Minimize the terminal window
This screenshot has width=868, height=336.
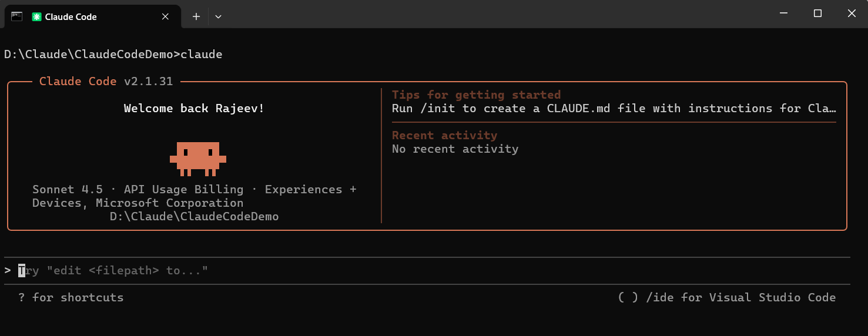coord(783,14)
